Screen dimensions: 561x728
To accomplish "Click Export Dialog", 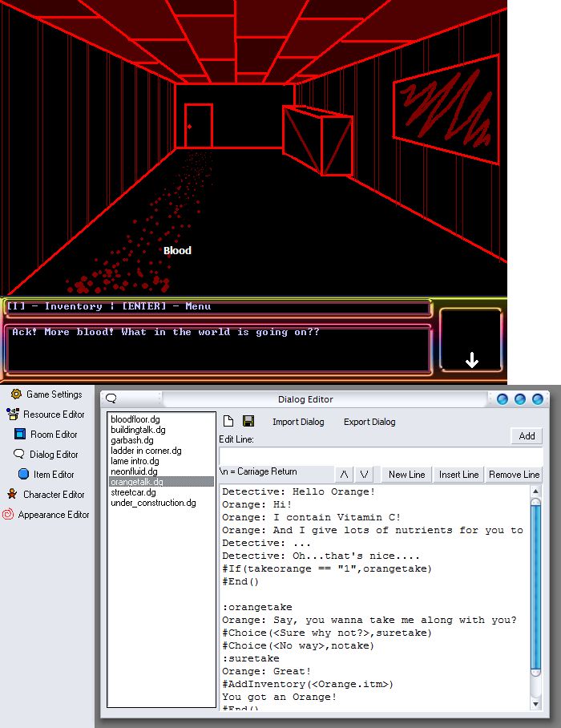I will [369, 422].
